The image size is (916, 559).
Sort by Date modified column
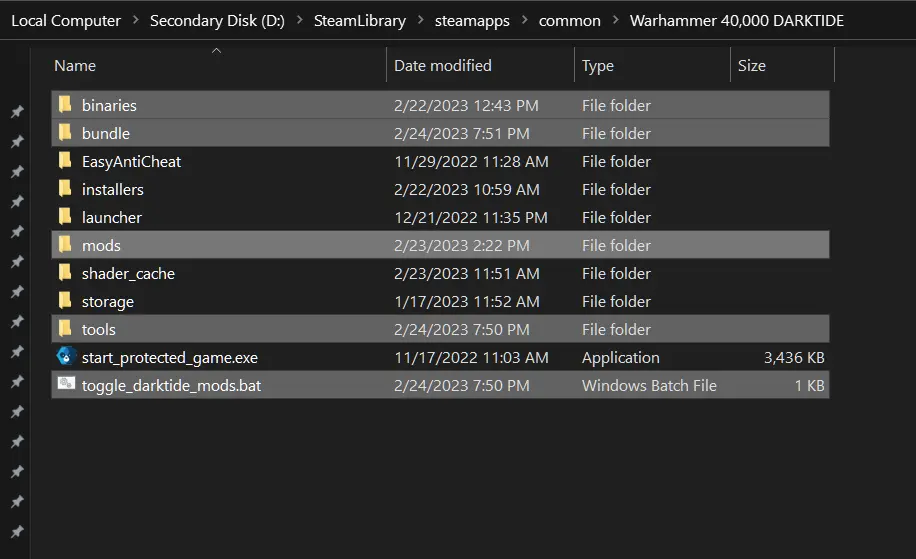pyautogui.click(x=443, y=66)
